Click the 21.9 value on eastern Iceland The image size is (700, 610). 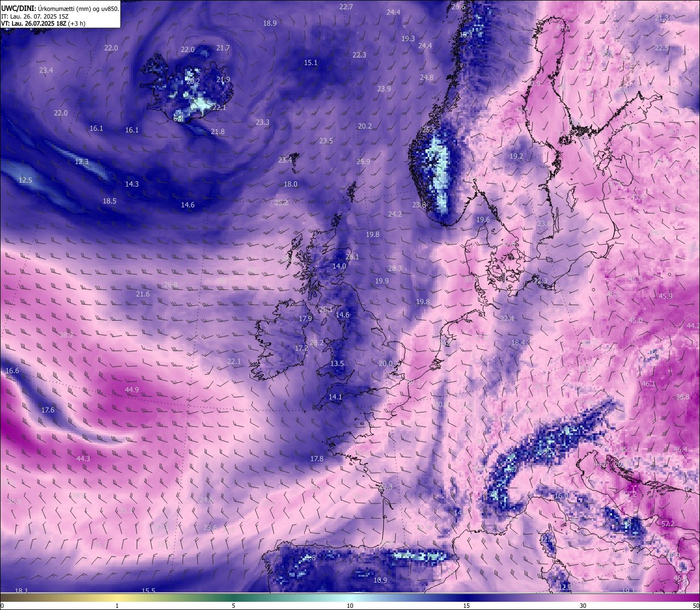[223, 79]
